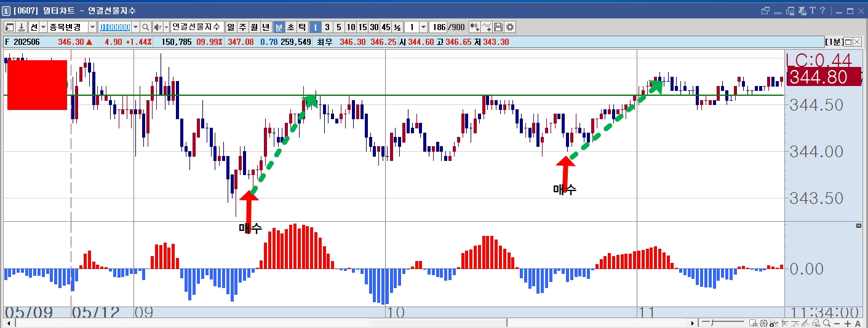The height and width of the screenshot is (328, 868).
Task: Click the eraser icon at bottom
Action: [816, 323]
